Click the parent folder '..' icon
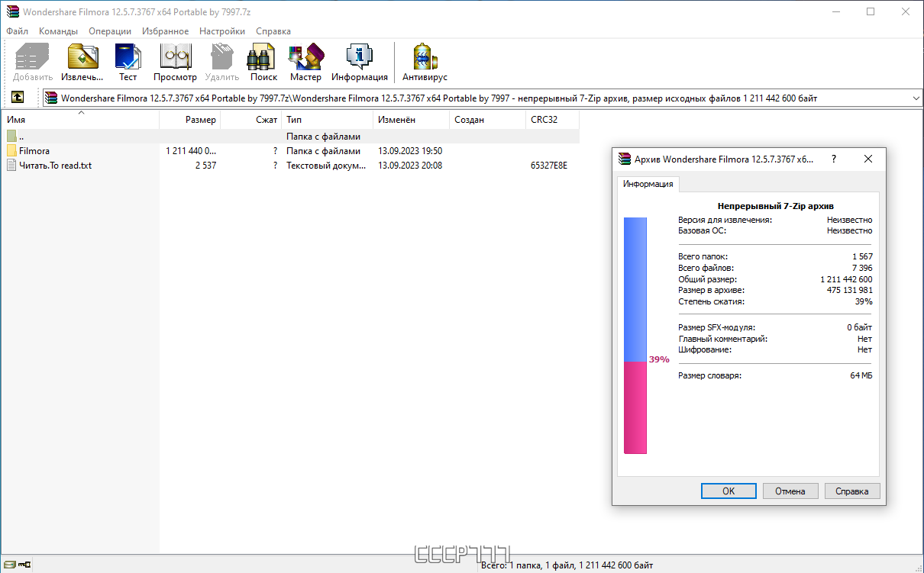Screen dimensions: 924x573 coord(11,137)
